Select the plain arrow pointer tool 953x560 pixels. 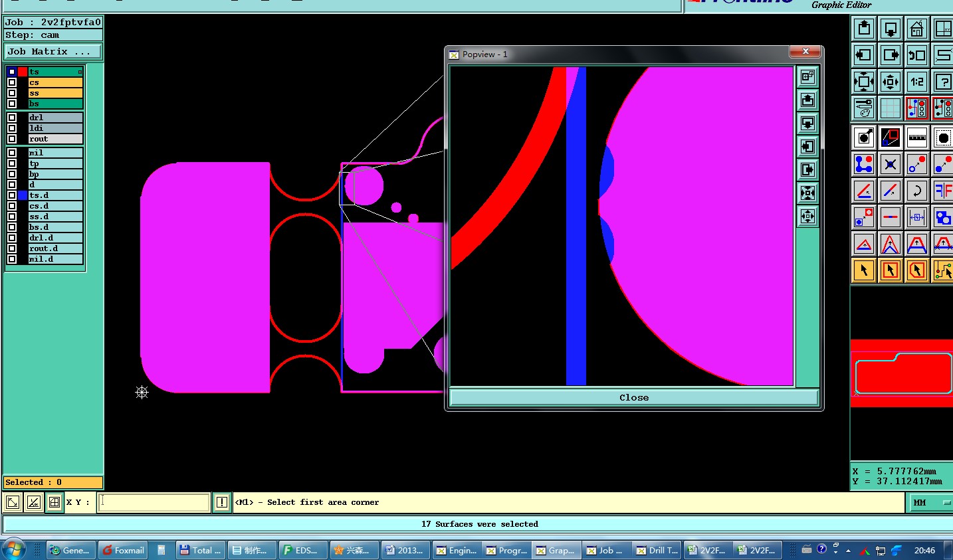click(x=864, y=270)
